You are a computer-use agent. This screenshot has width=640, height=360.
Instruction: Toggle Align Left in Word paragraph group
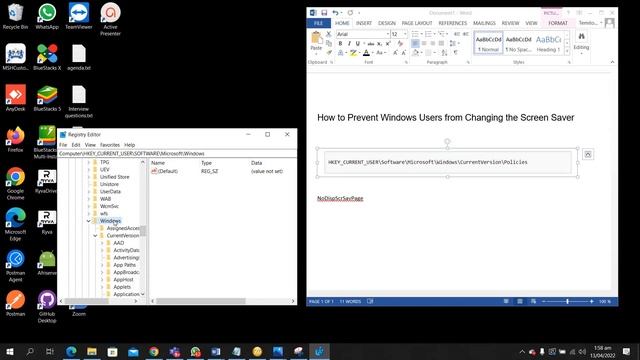tap(415, 43)
